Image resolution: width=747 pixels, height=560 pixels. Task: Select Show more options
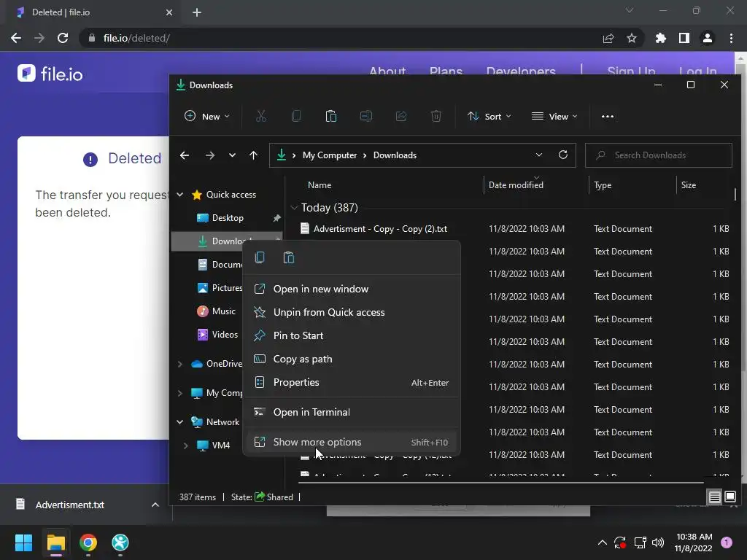352,443
